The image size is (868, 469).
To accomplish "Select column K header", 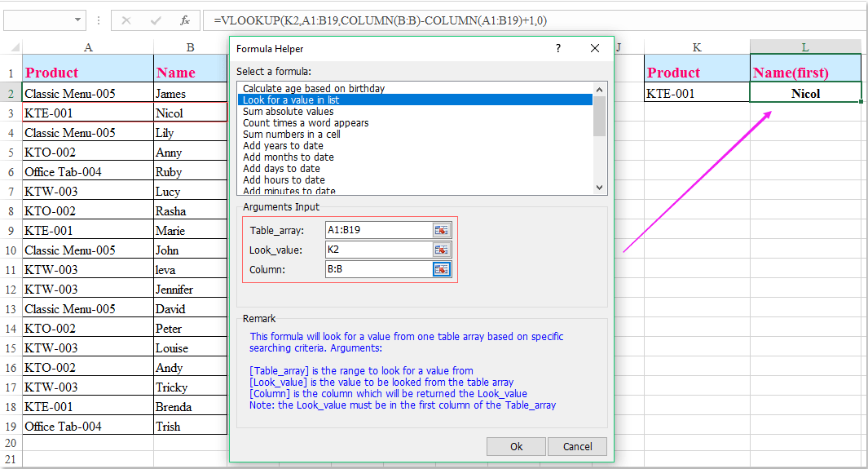I will 697,47.
